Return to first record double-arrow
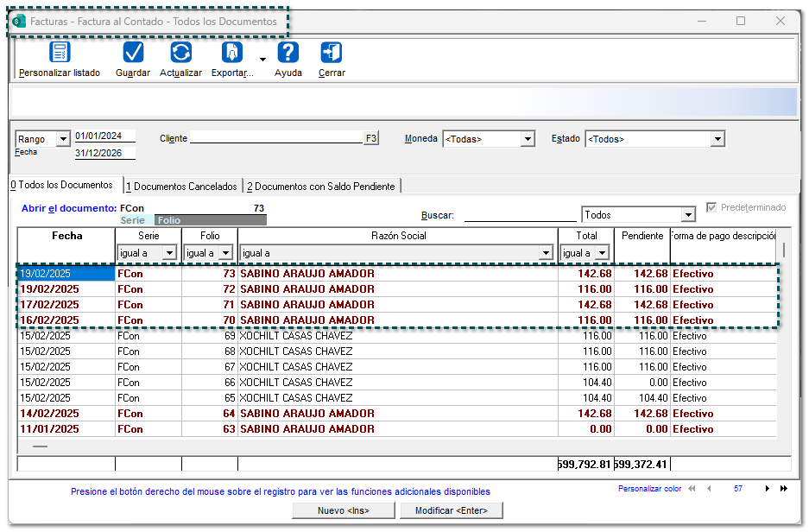Screen dimensions: 809x532 tap(691, 488)
